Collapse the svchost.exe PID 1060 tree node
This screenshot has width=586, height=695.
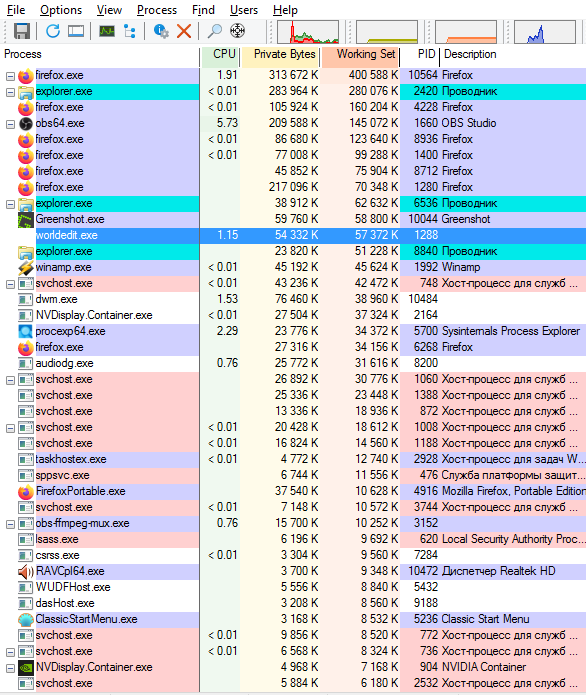click(x=10, y=381)
